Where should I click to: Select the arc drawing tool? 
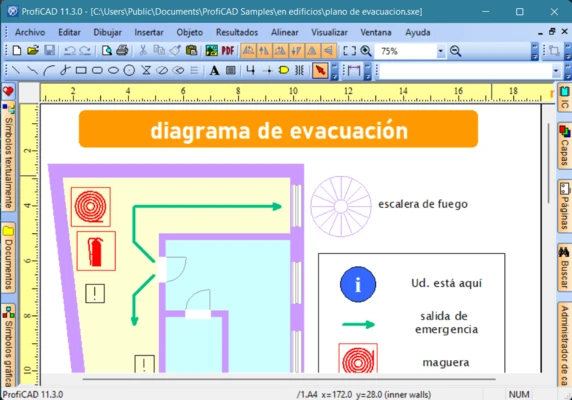coord(49,70)
